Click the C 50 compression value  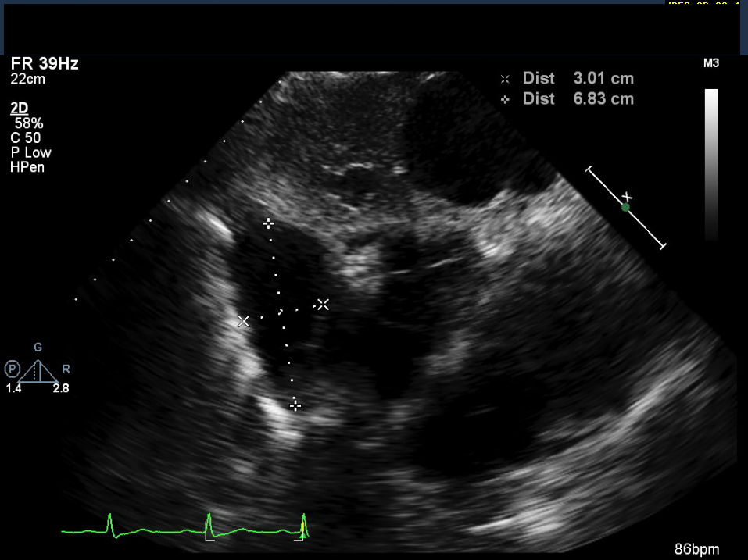click(26, 138)
